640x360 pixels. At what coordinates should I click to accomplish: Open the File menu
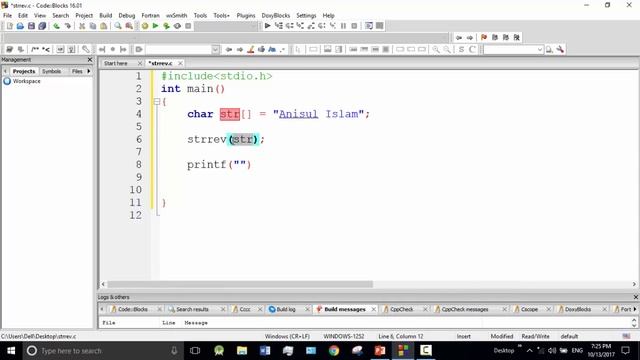coord(7,16)
